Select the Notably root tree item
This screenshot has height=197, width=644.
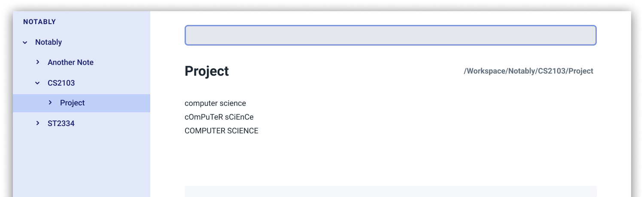click(x=49, y=42)
